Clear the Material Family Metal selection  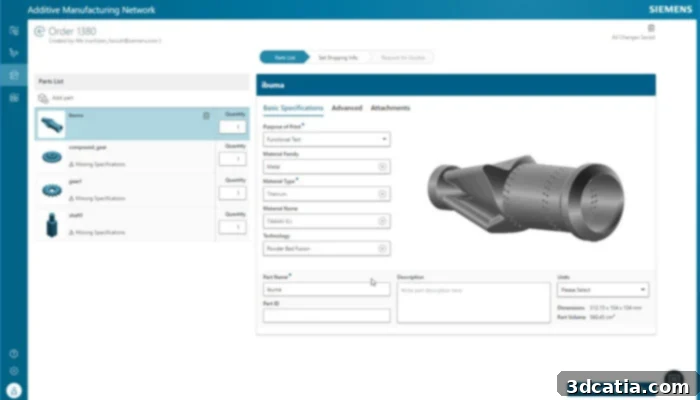click(382, 167)
